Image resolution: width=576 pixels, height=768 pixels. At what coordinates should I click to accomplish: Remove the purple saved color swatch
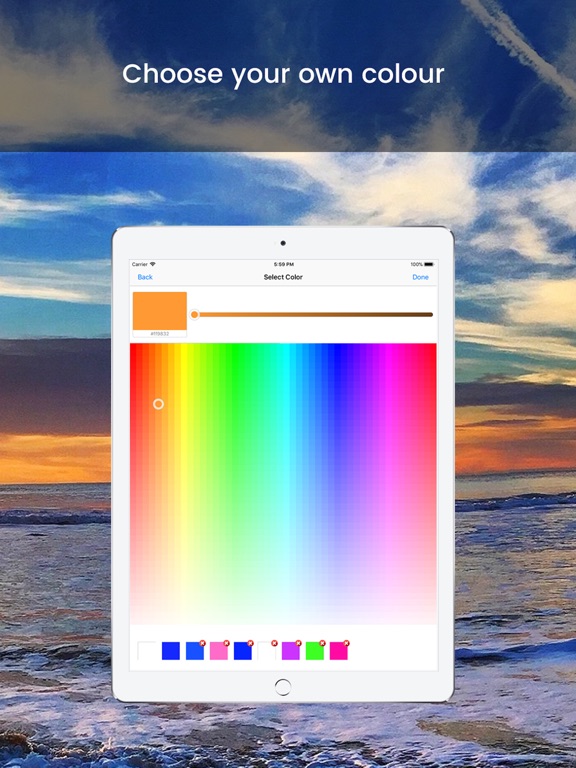click(x=298, y=643)
